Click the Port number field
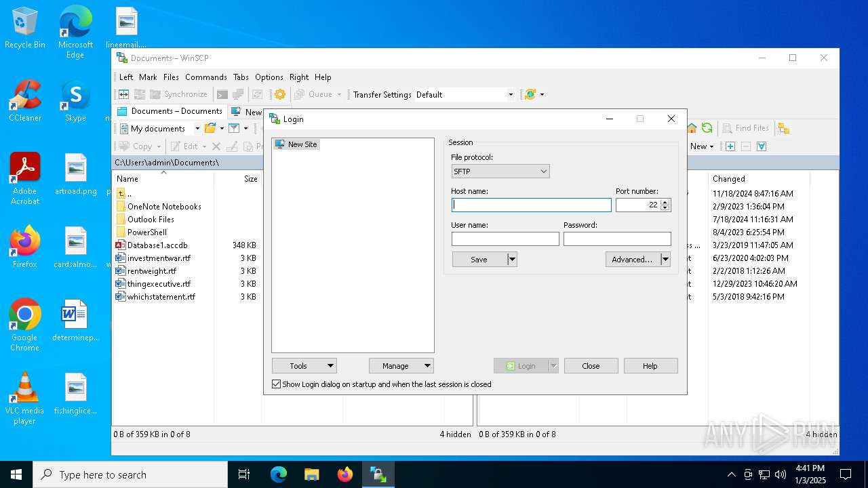 click(x=638, y=205)
